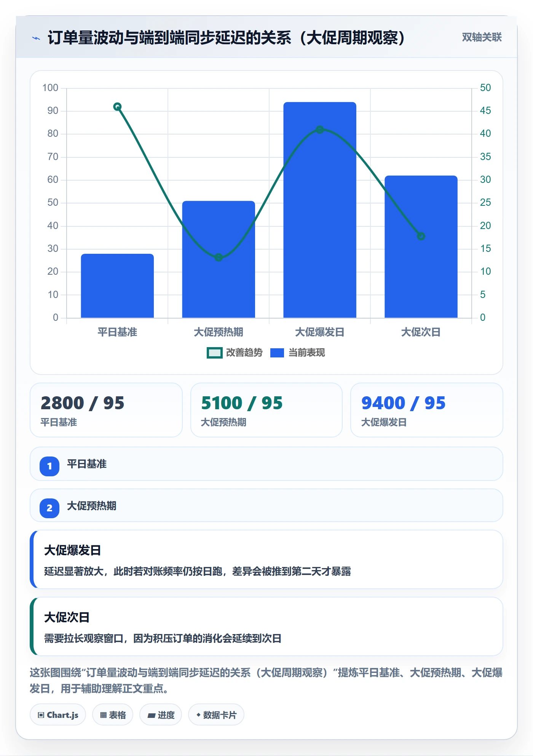Click the left axis value 100
The image size is (533, 756).
coord(50,88)
